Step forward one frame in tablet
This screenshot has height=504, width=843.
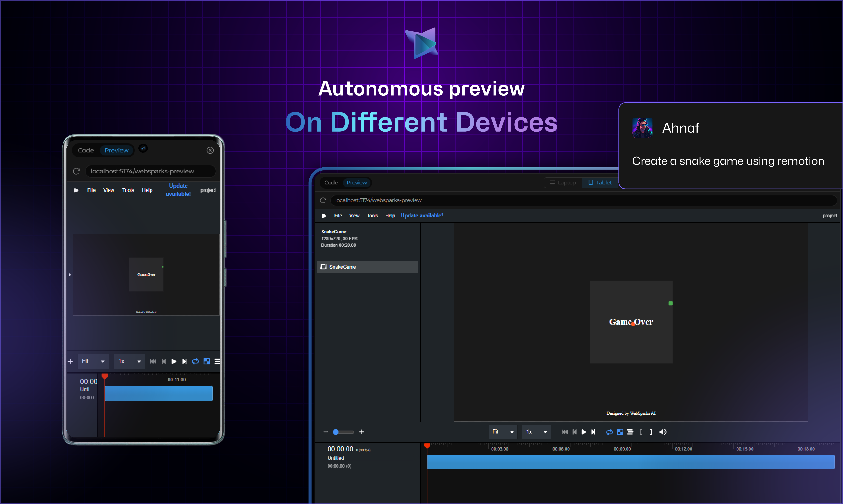click(x=593, y=432)
